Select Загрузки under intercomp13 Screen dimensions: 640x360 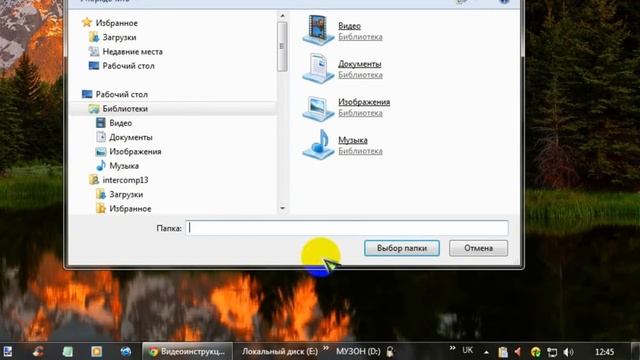pyautogui.click(x=126, y=194)
